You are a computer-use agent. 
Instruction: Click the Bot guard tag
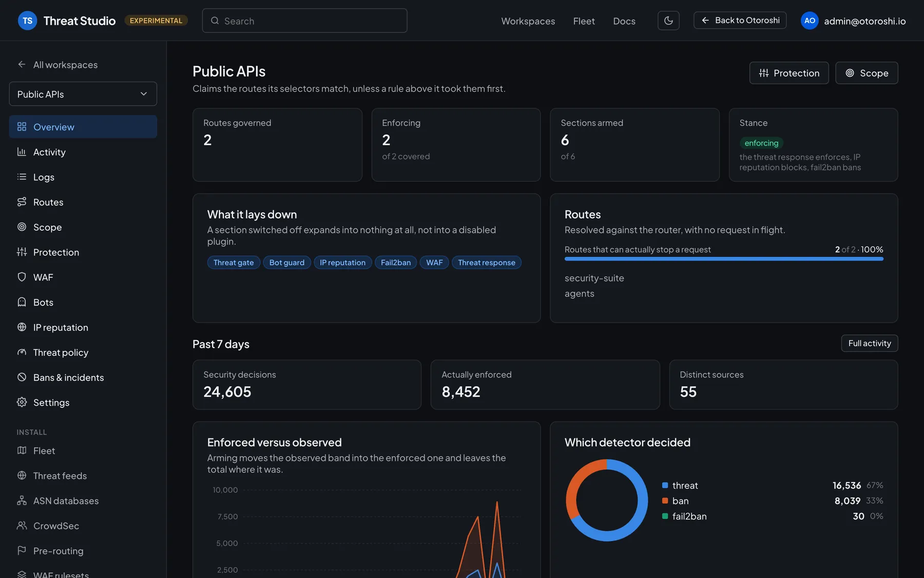pyautogui.click(x=287, y=263)
